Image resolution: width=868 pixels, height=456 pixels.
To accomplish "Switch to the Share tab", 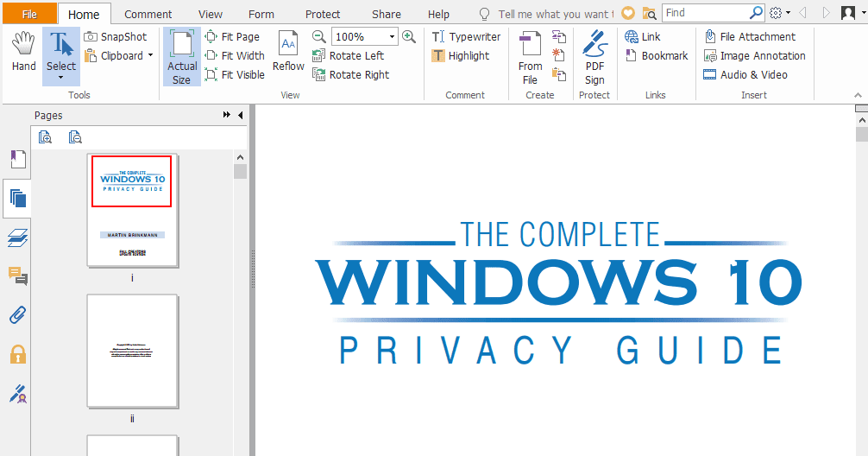I will [x=387, y=14].
